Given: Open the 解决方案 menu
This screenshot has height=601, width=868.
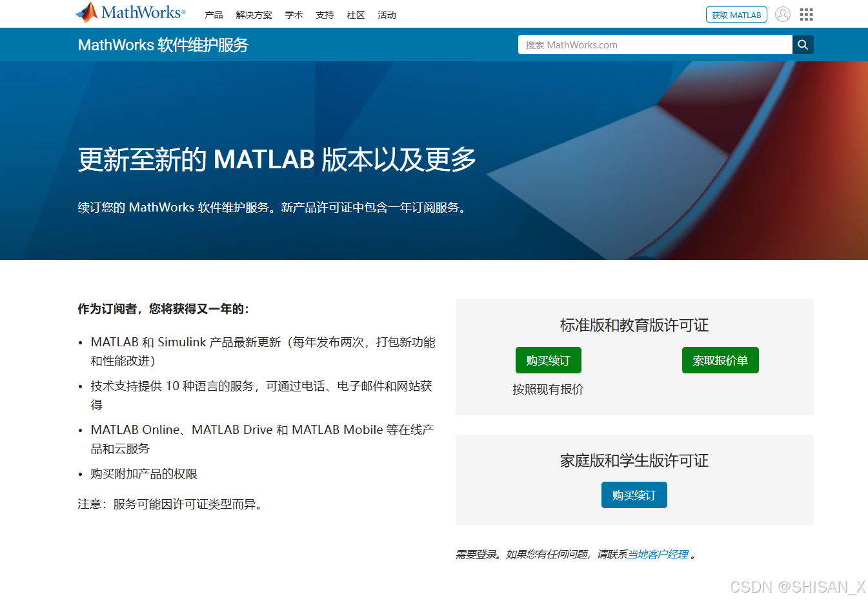Looking at the screenshot, I should pyautogui.click(x=254, y=15).
